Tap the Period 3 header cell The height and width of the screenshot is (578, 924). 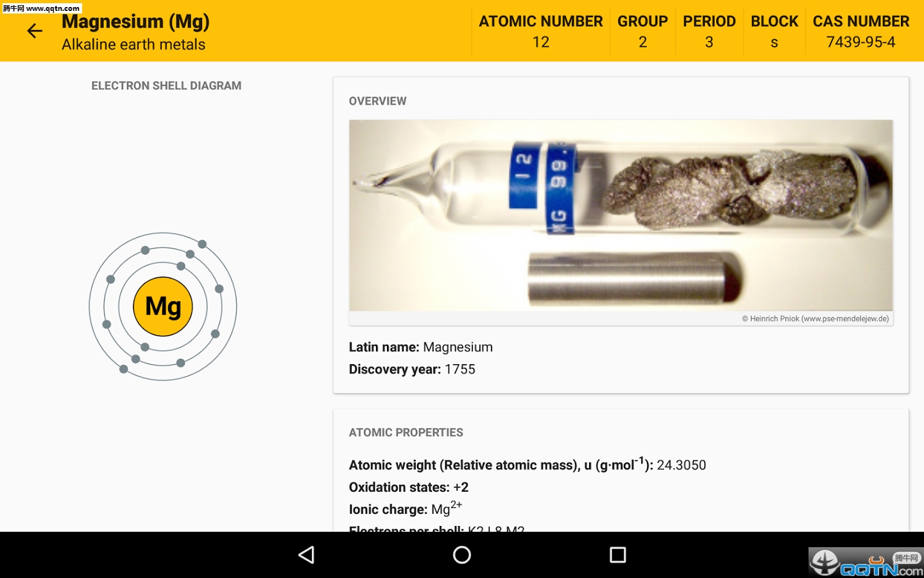[x=709, y=31]
